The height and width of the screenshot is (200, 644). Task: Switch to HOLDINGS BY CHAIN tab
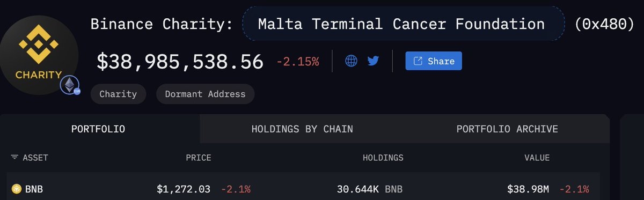click(302, 129)
